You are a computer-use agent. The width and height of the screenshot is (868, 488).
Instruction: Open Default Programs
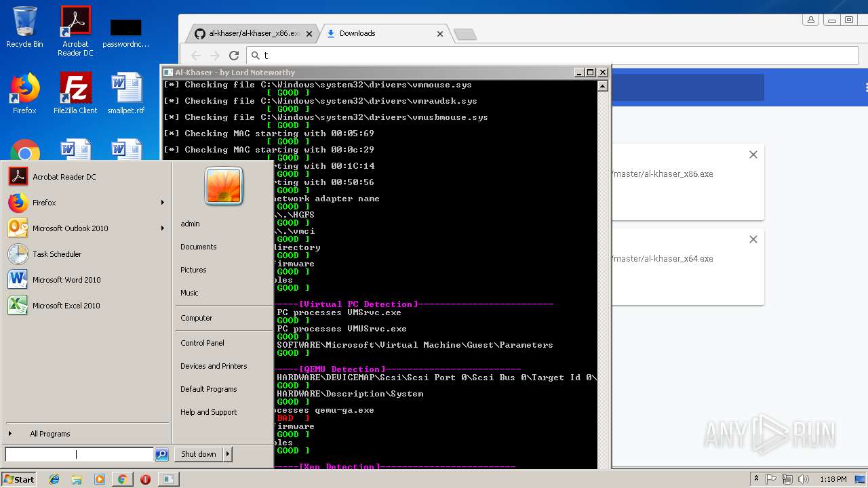point(209,389)
